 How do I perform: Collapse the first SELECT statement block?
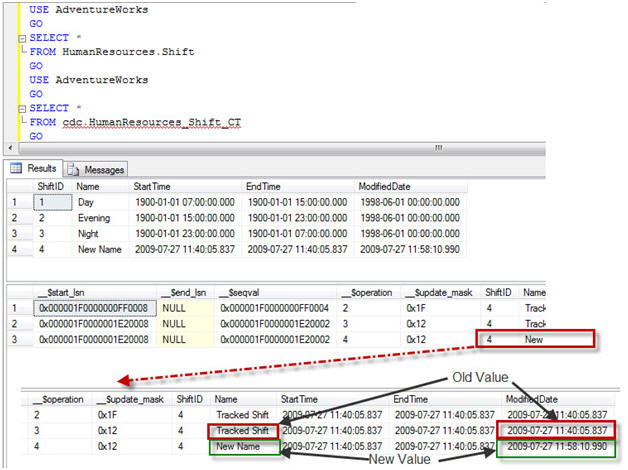click(x=22, y=38)
